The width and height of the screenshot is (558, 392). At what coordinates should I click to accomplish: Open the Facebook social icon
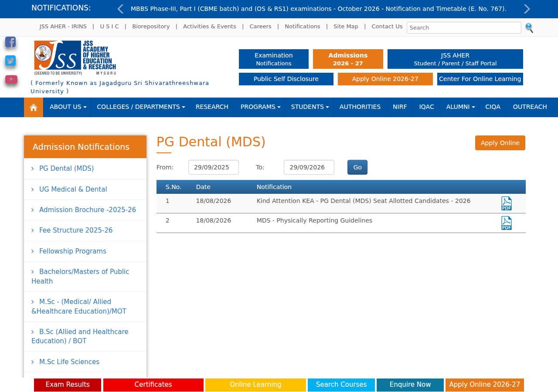(10, 42)
